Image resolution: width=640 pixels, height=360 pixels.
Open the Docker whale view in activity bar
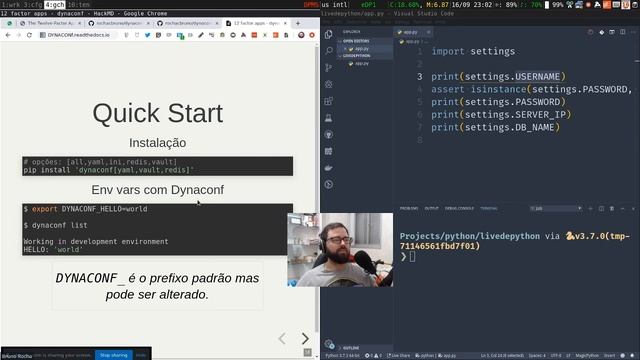coord(329,168)
